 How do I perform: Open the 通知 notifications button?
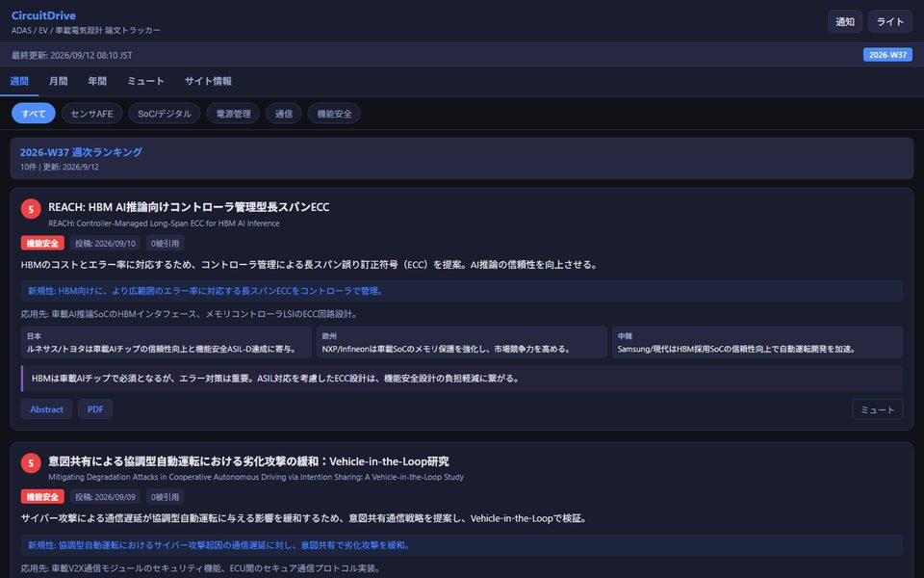click(844, 22)
